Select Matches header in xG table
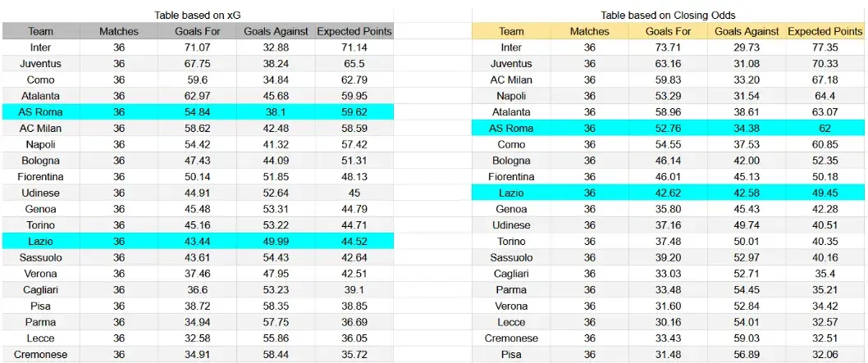The image size is (868, 363). [119, 31]
